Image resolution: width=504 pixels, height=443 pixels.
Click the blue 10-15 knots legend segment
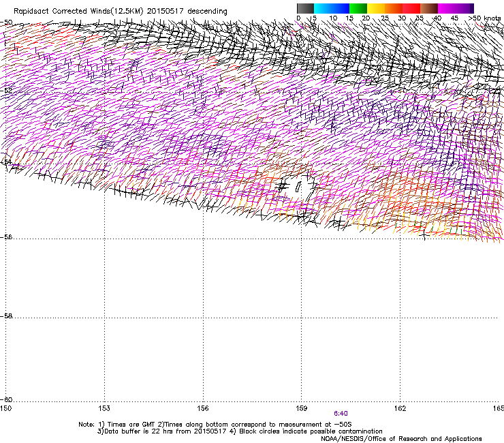341,8
